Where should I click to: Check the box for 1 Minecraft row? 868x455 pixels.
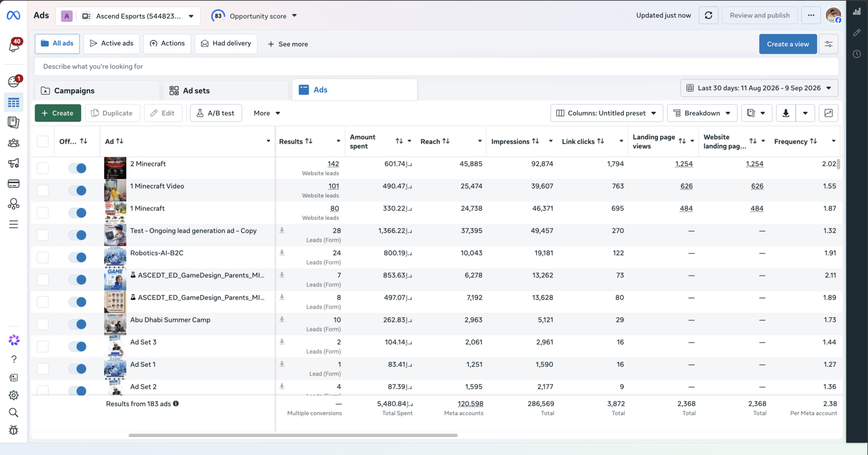[x=43, y=213]
